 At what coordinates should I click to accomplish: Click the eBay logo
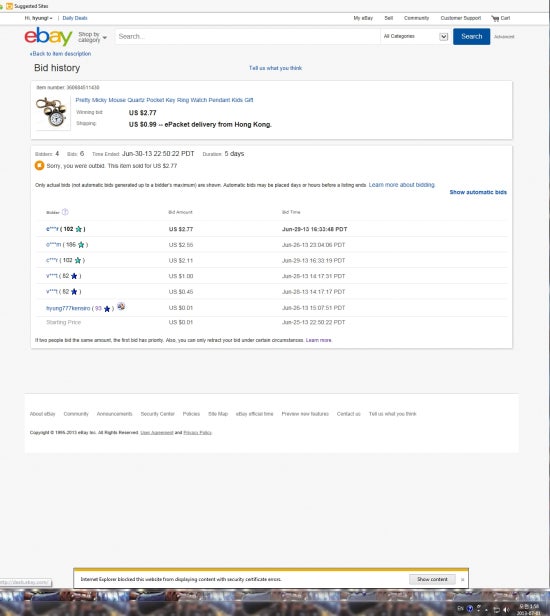tap(48, 36)
